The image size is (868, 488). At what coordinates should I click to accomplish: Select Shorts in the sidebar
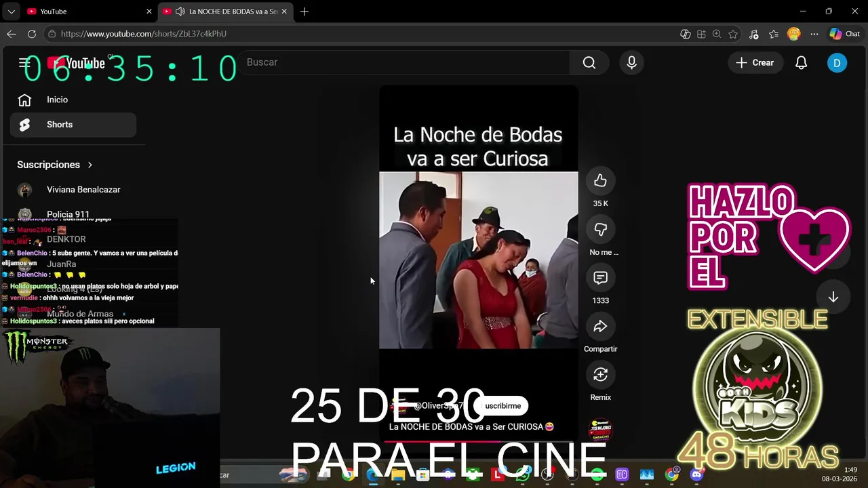73,125
